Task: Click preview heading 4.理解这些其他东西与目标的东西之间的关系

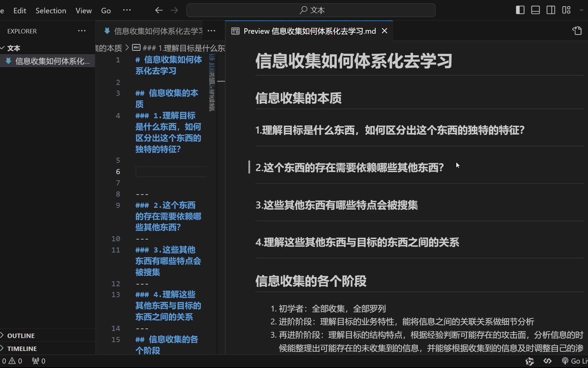Action: tap(357, 242)
